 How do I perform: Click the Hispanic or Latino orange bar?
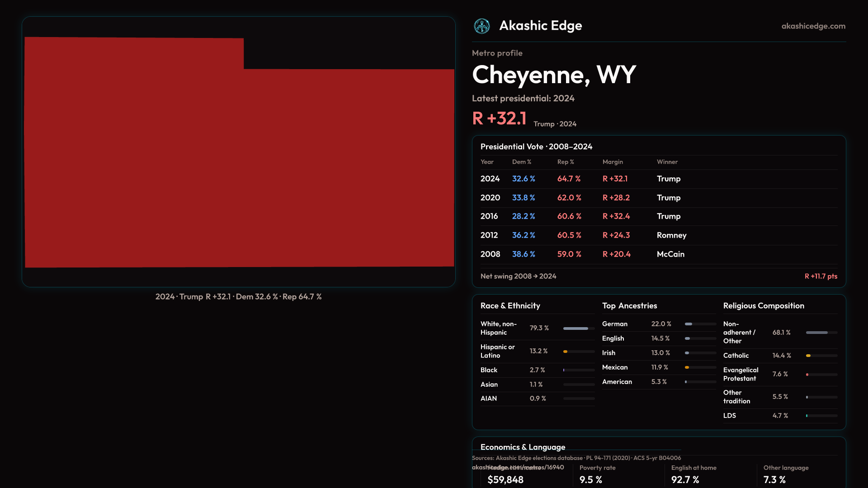pos(566,352)
